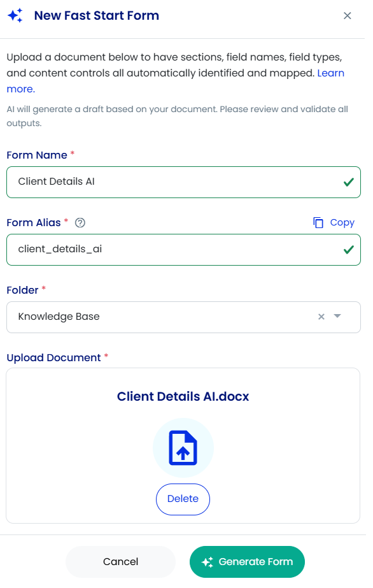Delete the uploaded Client Details AI.docx

[x=183, y=499]
